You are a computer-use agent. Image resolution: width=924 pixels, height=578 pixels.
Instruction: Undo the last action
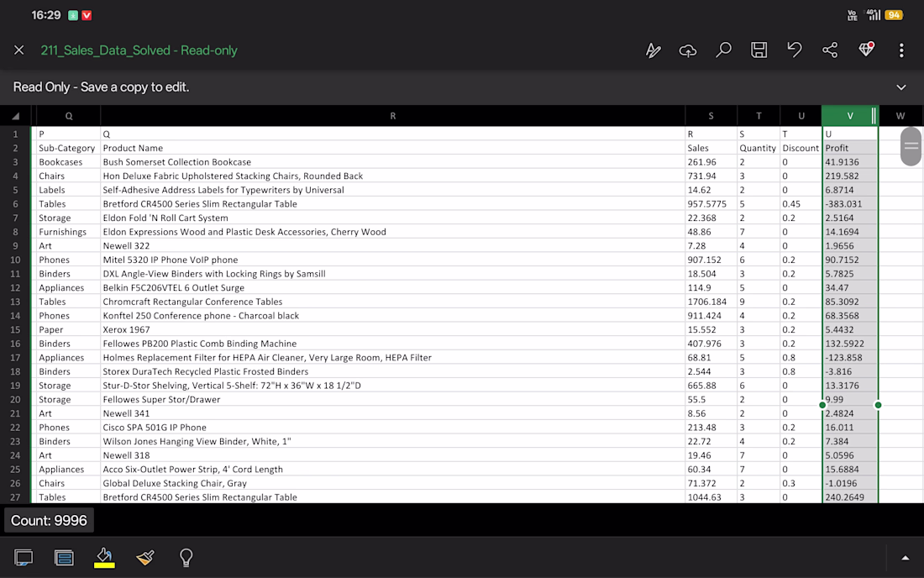click(795, 50)
